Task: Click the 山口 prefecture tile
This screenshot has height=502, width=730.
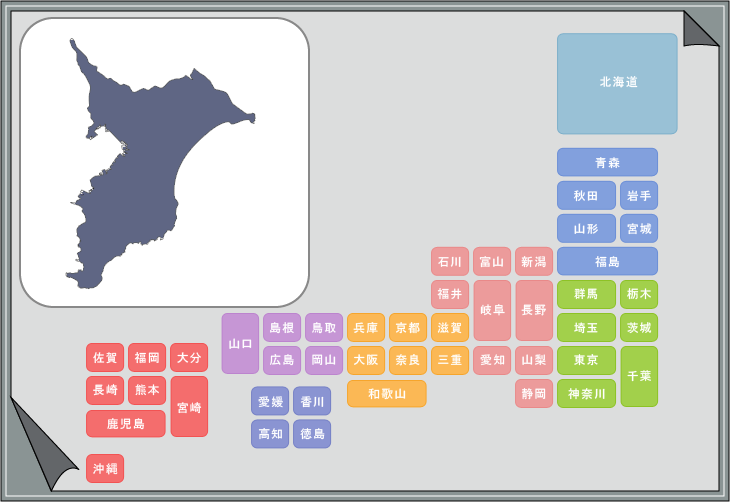Action: tap(240, 343)
